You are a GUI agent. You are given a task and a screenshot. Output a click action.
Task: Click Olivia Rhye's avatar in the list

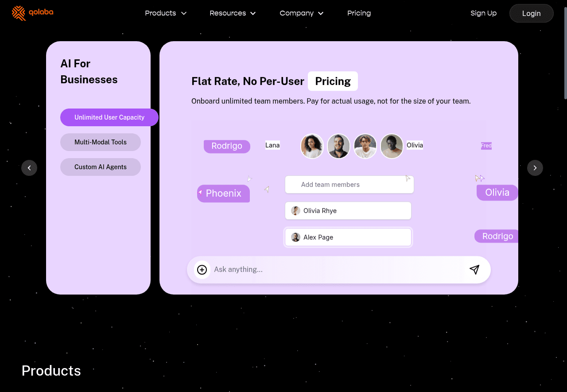[295, 211]
